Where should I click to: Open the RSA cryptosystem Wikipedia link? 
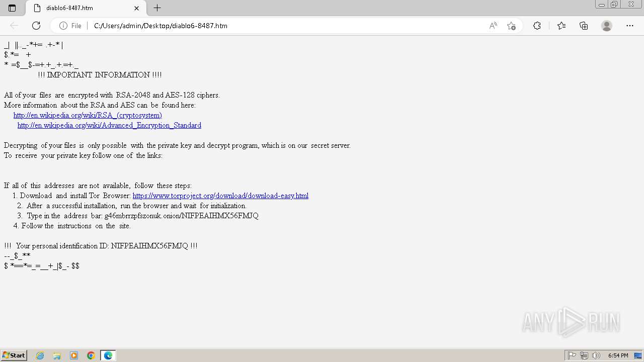point(88,115)
